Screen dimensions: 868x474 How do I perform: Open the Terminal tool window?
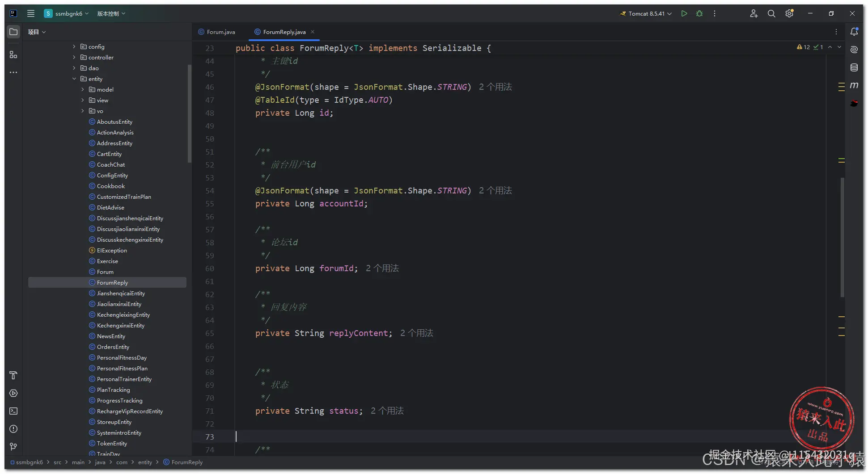pyautogui.click(x=13, y=411)
